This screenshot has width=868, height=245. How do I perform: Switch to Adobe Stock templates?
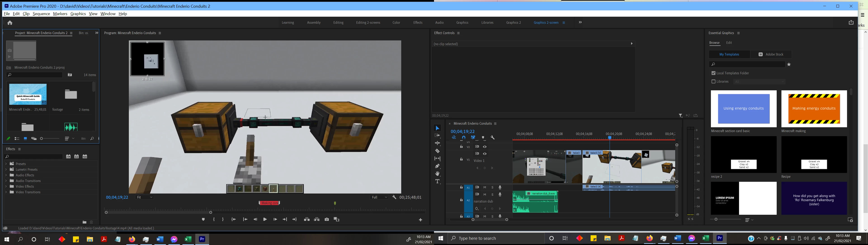[771, 54]
